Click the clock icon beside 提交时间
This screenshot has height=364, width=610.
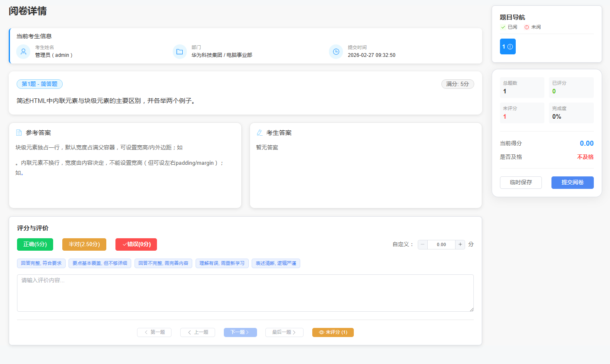pyautogui.click(x=336, y=51)
